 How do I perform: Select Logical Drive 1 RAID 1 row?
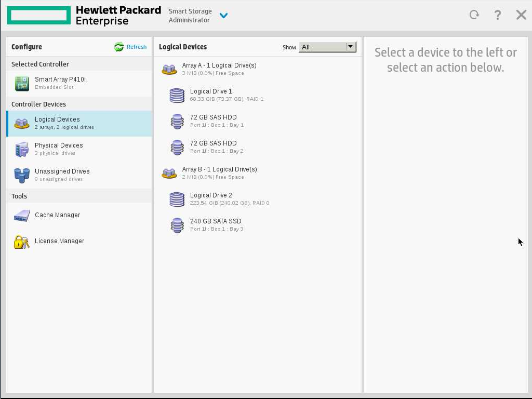[258, 95]
